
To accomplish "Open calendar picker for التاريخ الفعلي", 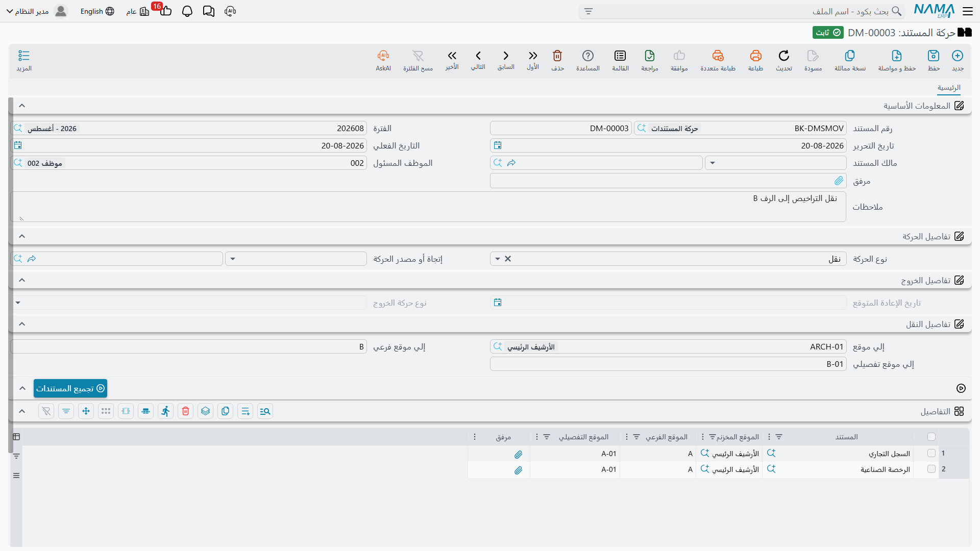I will click(18, 145).
